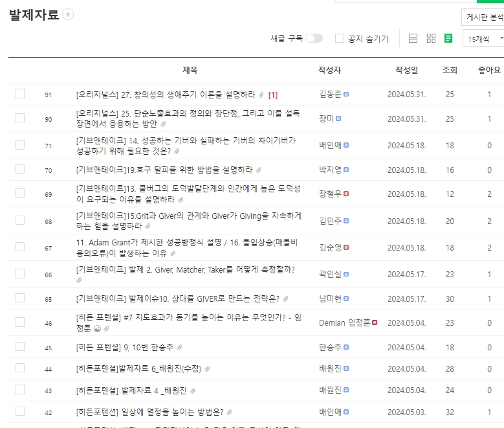Open post 2. Giver, Matcher, Taker를 어떻게 측정할까?
Viewport: 504px width, 428px height.
[186, 269]
